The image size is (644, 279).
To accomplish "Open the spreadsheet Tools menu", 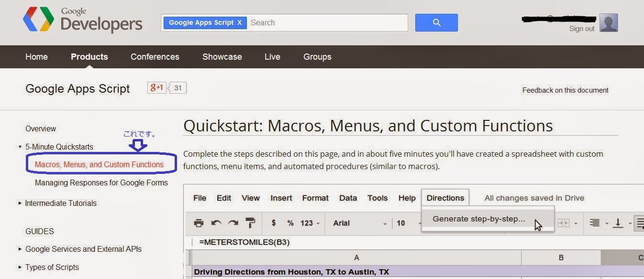I will pos(378,198).
